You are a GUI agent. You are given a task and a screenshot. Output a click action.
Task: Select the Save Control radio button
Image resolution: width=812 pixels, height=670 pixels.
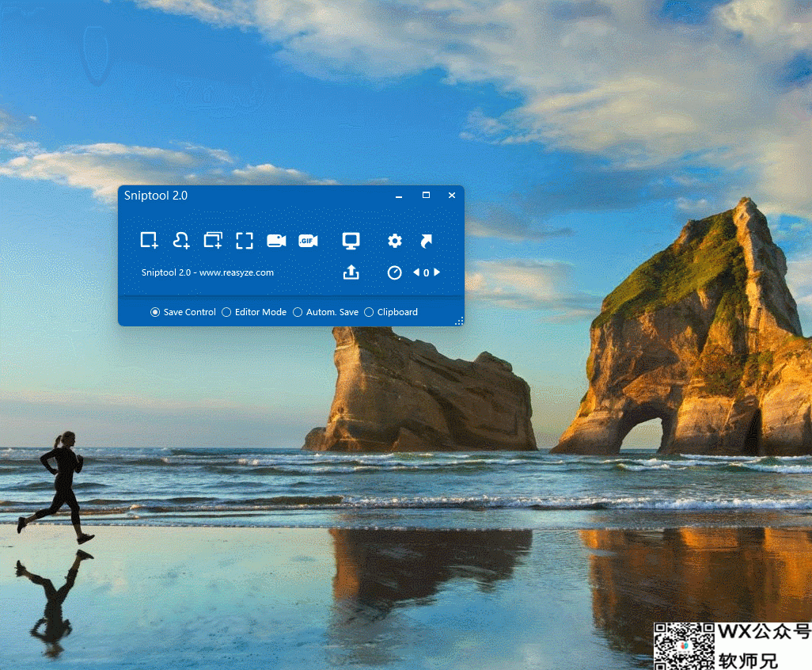pyautogui.click(x=155, y=312)
